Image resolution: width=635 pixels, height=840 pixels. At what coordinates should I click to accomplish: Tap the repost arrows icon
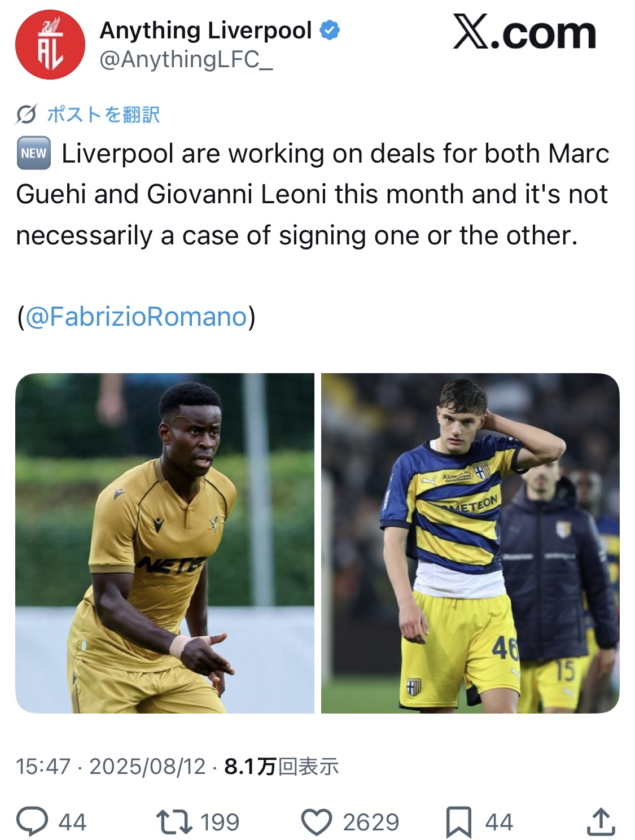point(174,822)
